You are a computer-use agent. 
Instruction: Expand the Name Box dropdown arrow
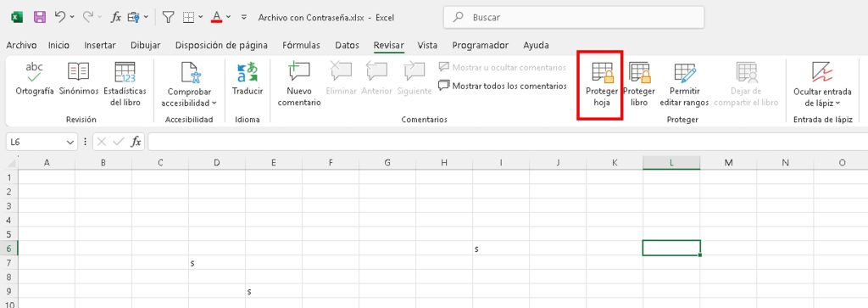70,143
